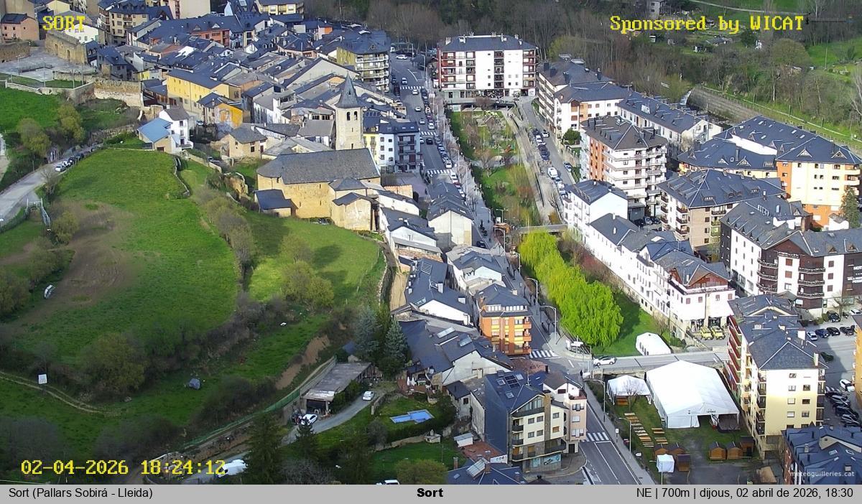
Task: Click the blue swimming pool in garden
Action: (412, 416)
